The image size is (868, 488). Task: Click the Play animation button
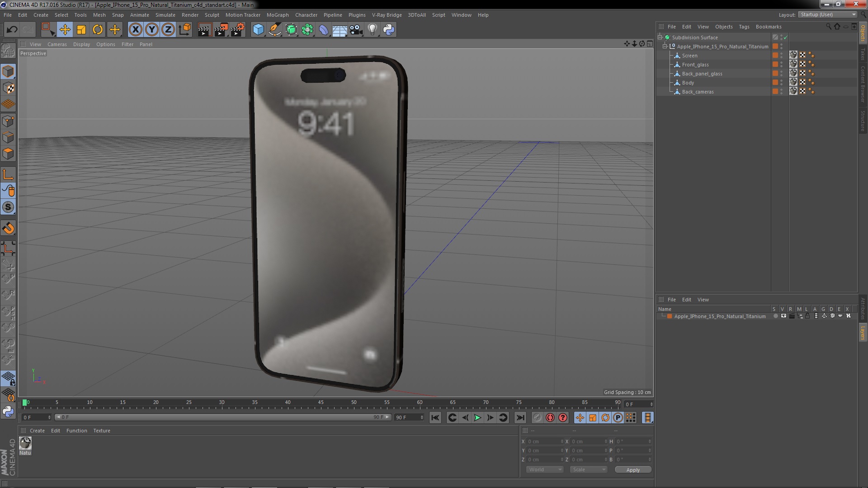point(477,417)
